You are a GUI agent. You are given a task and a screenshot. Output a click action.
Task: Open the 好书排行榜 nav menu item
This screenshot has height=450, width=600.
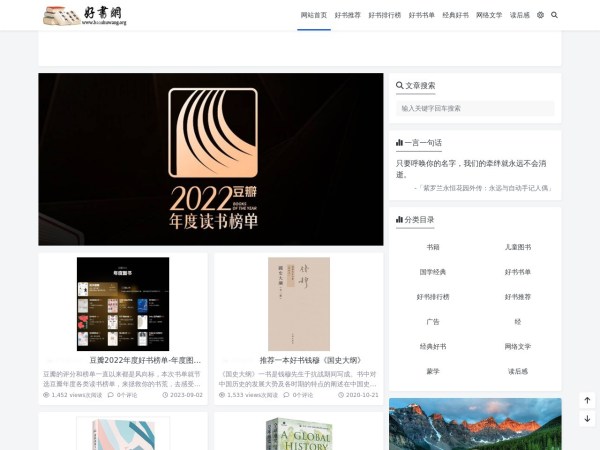tap(385, 15)
